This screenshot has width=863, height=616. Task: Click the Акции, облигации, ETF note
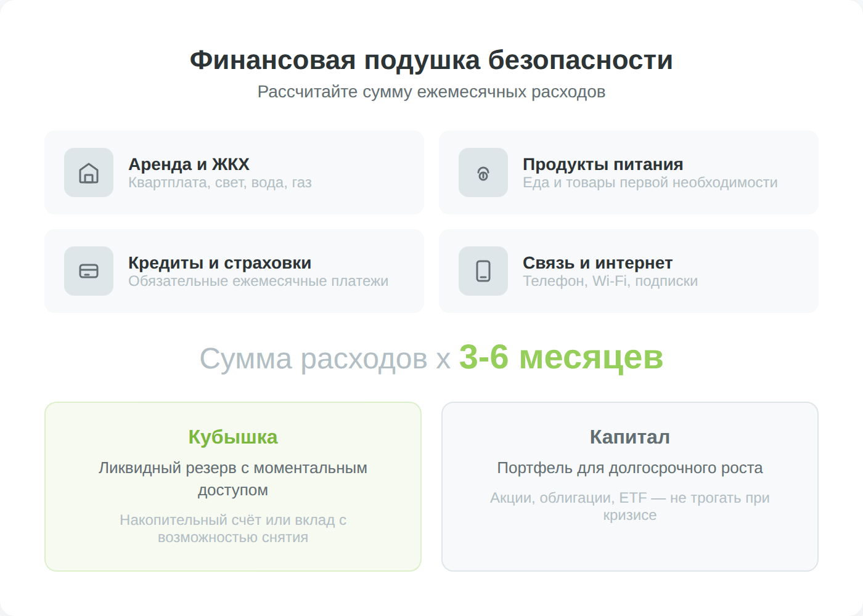point(629,506)
